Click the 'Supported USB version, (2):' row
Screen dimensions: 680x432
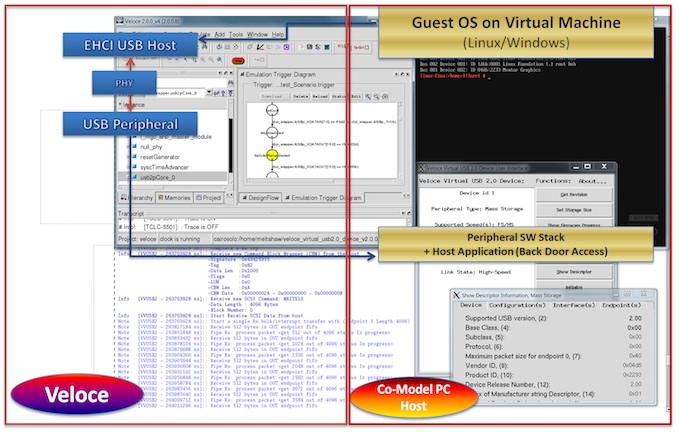(x=553, y=318)
